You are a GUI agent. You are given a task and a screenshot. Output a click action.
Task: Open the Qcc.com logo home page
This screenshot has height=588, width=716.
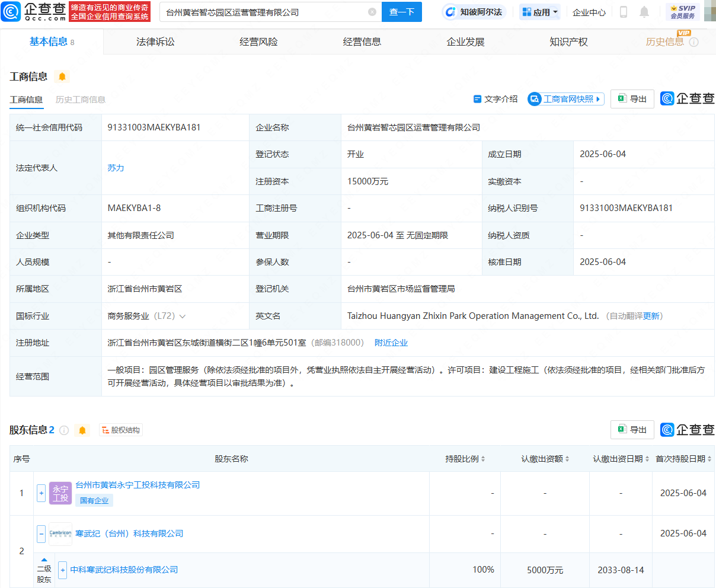pyautogui.click(x=34, y=11)
